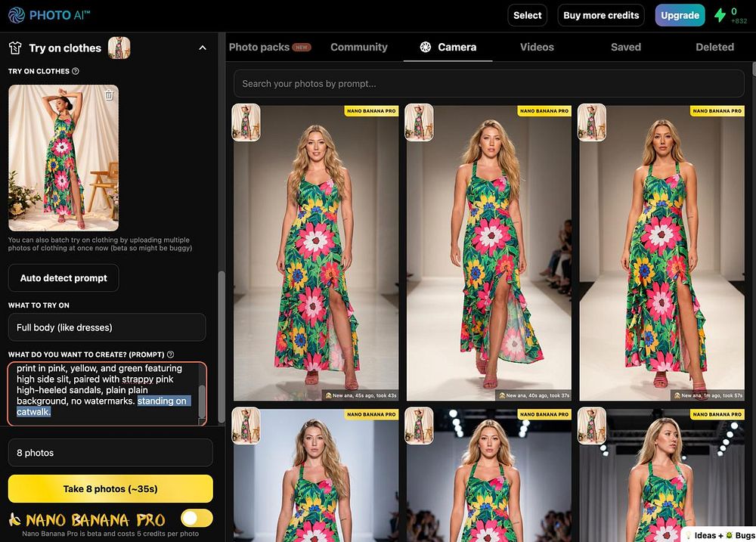Viewport: 756px width, 542px height.
Task: Open help icon next to Try On Clothes label
Action: pos(75,71)
